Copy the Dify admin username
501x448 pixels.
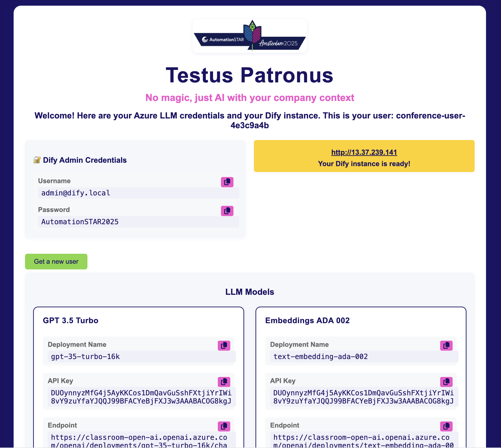tap(227, 182)
